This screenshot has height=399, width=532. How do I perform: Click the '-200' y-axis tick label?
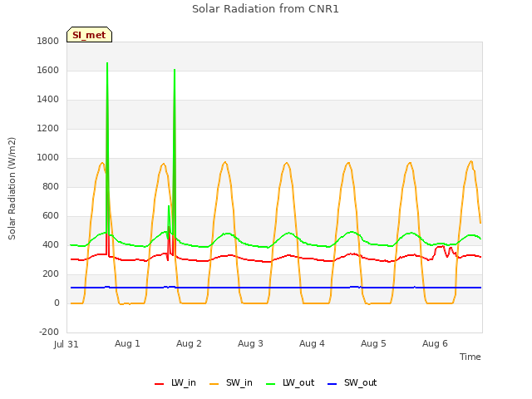pyautogui.click(x=49, y=332)
